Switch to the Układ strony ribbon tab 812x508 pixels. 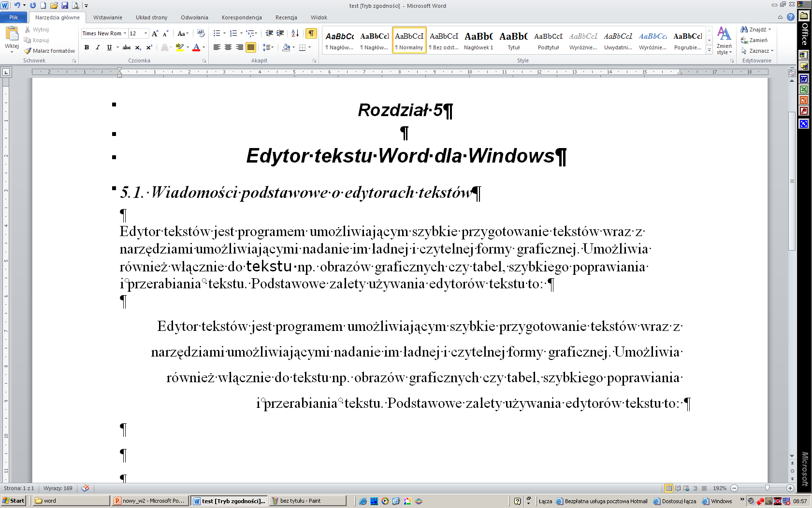click(x=151, y=17)
